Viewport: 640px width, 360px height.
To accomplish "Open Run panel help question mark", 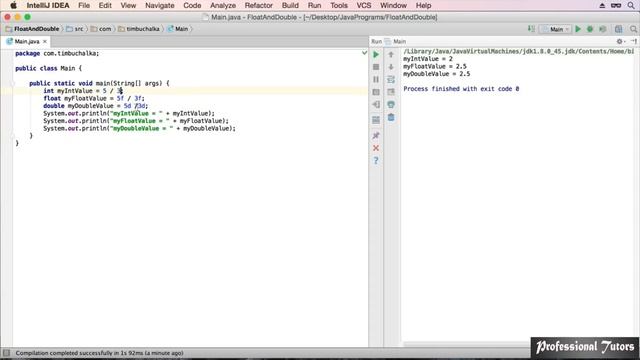I will (376, 160).
